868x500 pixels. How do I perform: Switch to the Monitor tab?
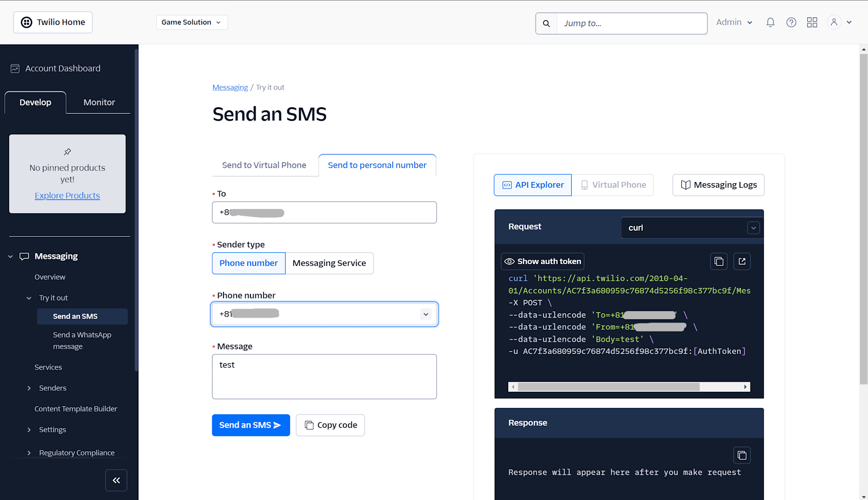[x=99, y=103]
